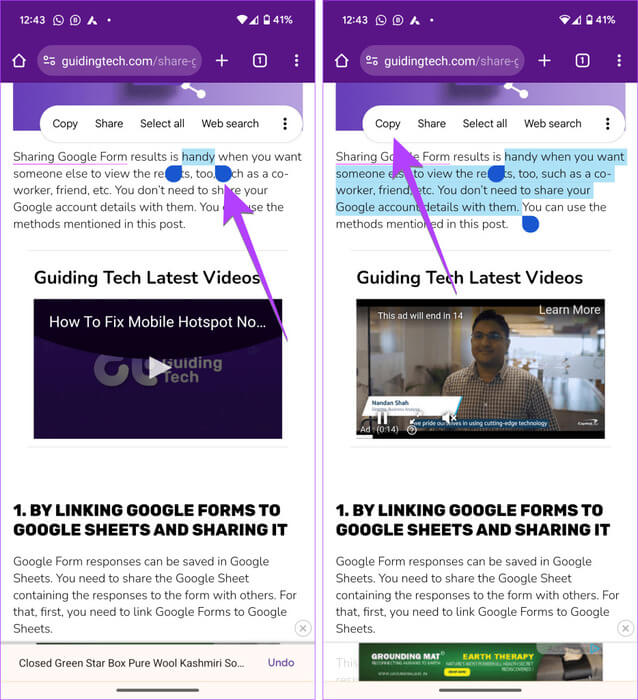Image resolution: width=638 pixels, height=700 pixels.
Task: Tap 'Guiding Tech Latest Videos' heading, left screen
Action: (147, 278)
